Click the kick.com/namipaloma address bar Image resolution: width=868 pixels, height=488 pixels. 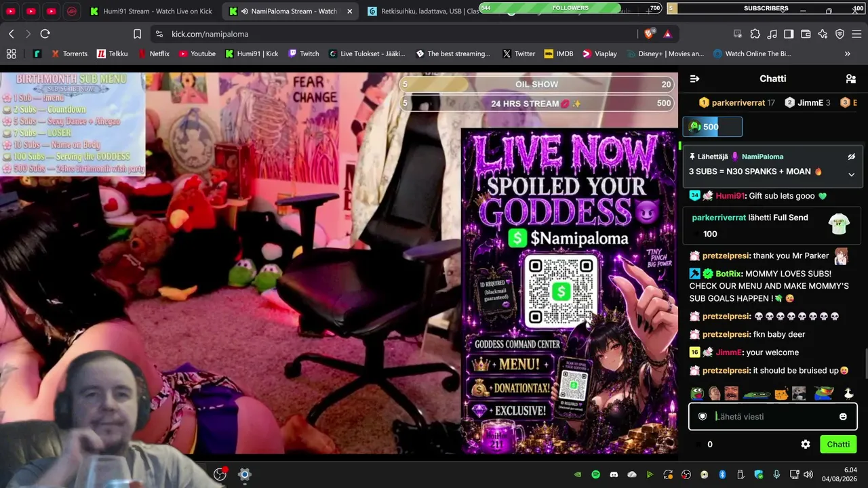click(393, 34)
